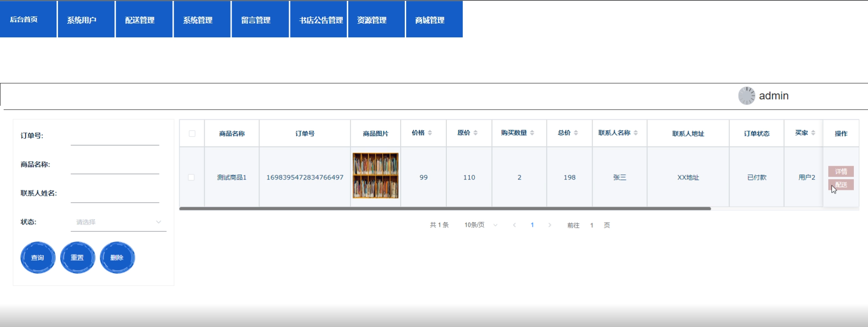The image size is (868, 327).
Task: Sort by 购买数量 column arrows
Action: (532, 133)
